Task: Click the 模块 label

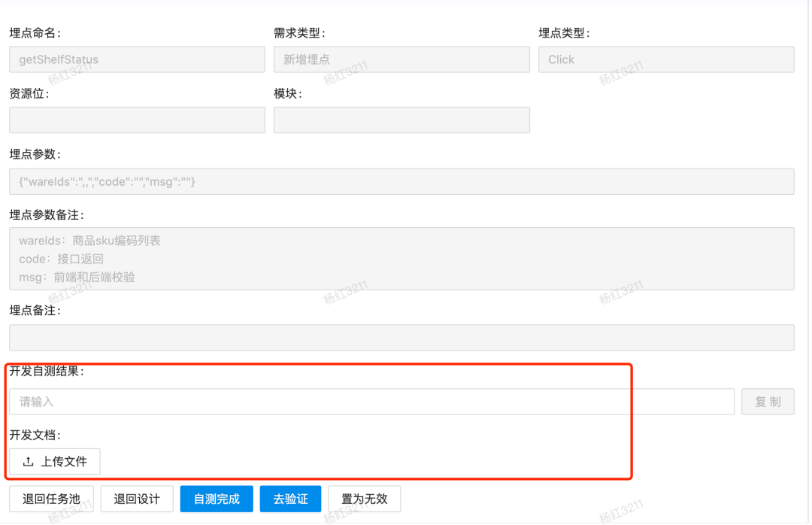Action: pyautogui.click(x=289, y=94)
